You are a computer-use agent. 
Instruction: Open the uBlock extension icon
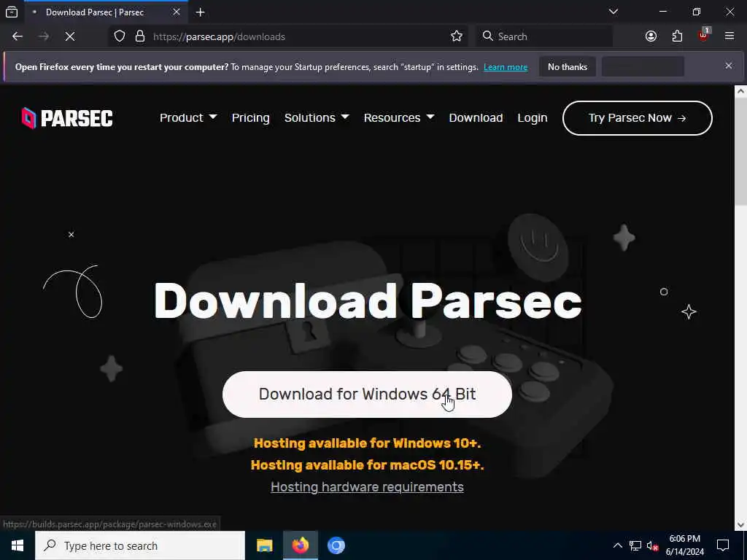pos(704,35)
